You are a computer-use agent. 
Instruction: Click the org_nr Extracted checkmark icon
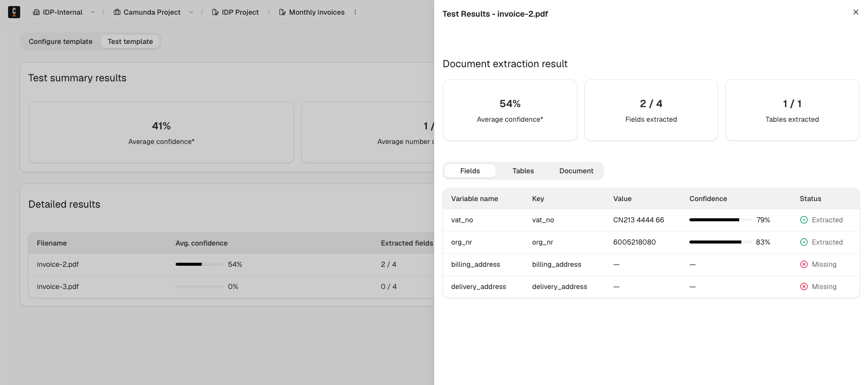804,242
